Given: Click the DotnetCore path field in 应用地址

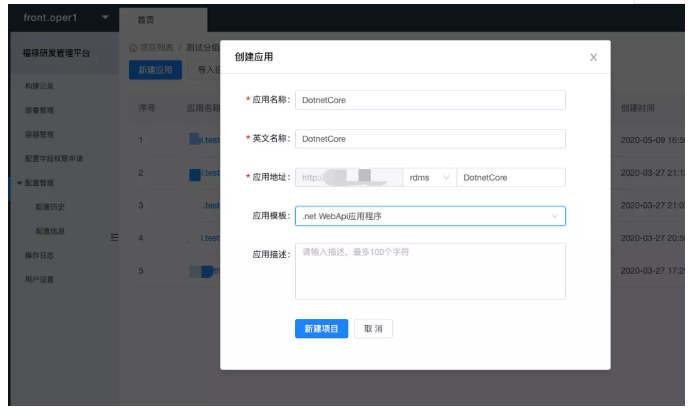Looking at the screenshot, I should click(511, 178).
